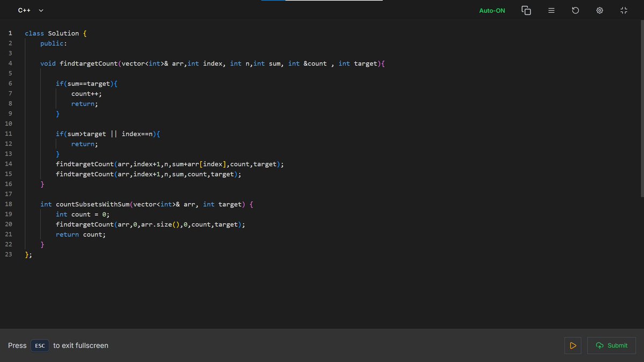Open the editor settings gear

coord(599,10)
